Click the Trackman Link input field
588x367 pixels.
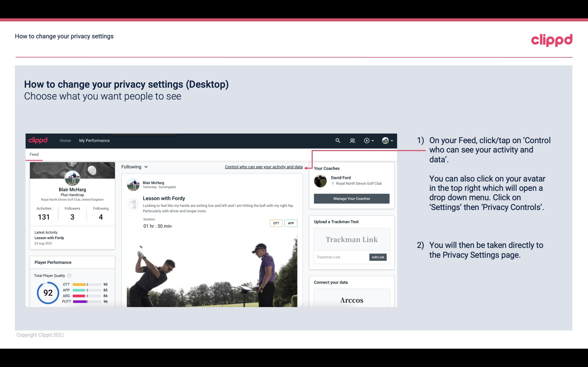[340, 257]
